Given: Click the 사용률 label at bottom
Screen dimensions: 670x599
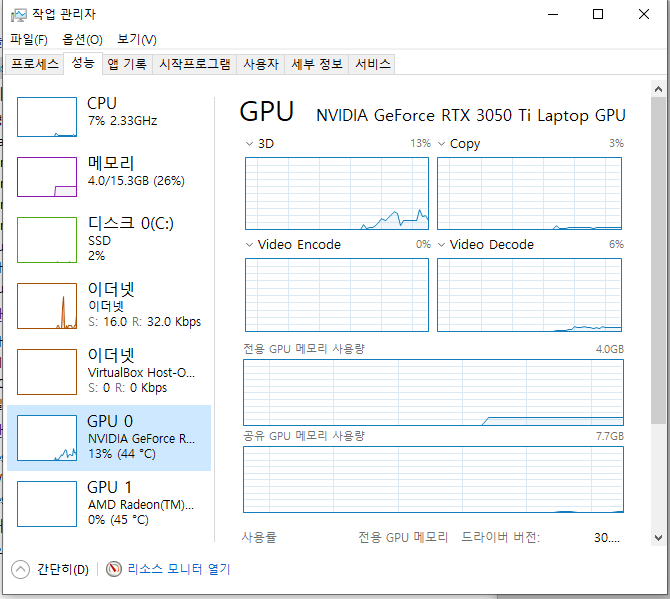Looking at the screenshot, I should point(259,537).
